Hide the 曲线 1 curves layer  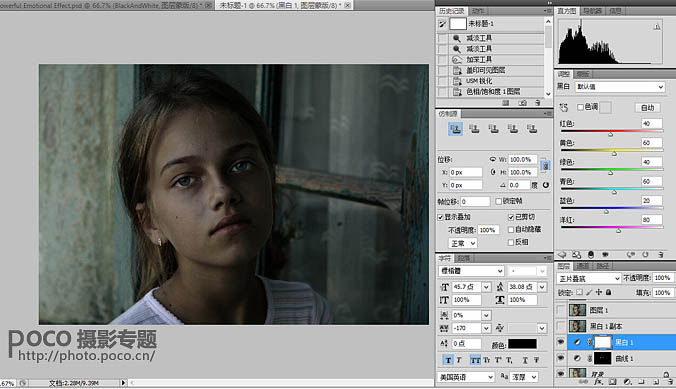560,358
